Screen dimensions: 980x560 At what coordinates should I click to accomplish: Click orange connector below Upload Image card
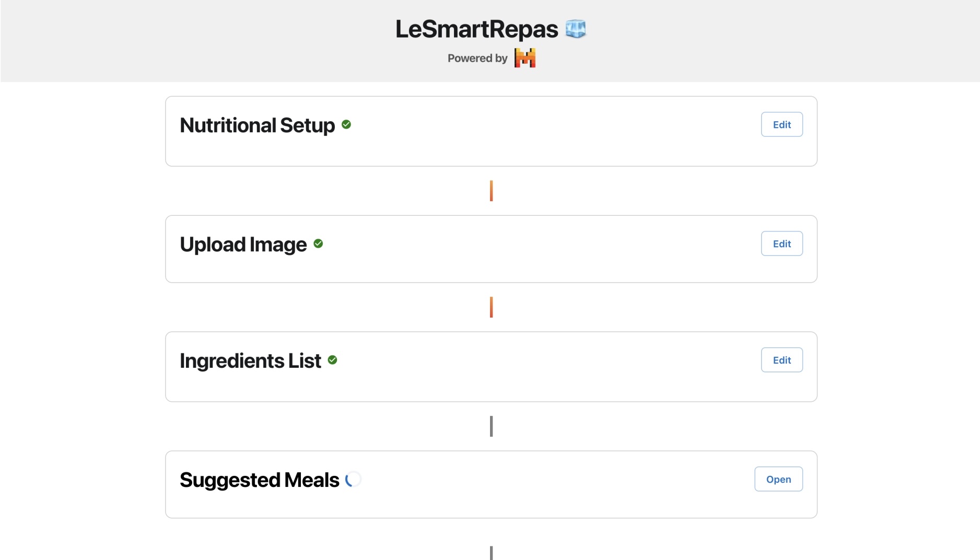[491, 307]
